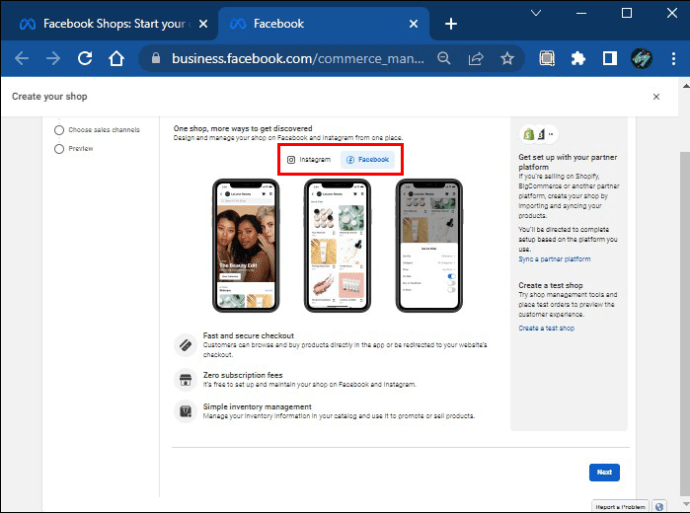Click 'Simple inventory management' heading
690x513 pixels.
tap(257, 407)
